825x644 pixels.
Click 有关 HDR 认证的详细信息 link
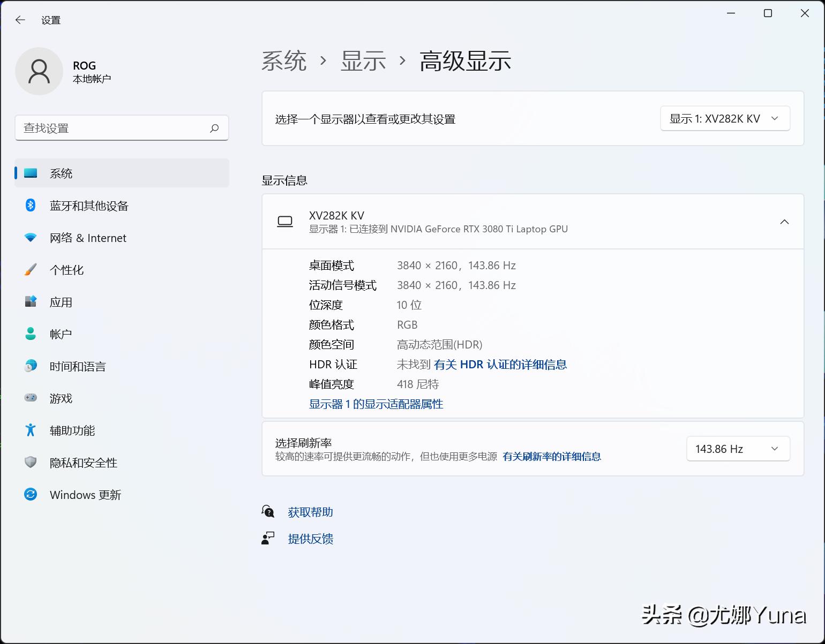tap(499, 365)
